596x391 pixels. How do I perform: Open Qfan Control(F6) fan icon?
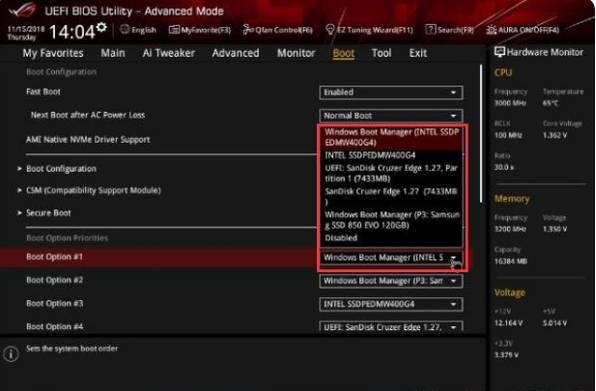point(248,29)
